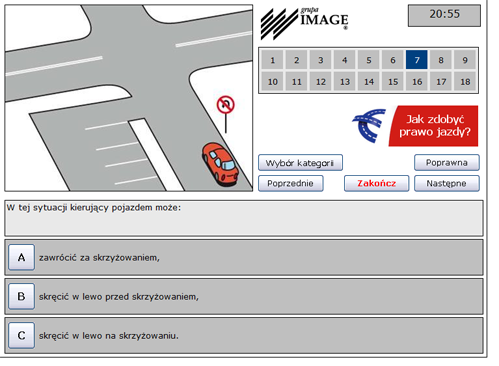The width and height of the screenshot is (499, 366).
Task: Go to question number 6
Action: click(393, 60)
